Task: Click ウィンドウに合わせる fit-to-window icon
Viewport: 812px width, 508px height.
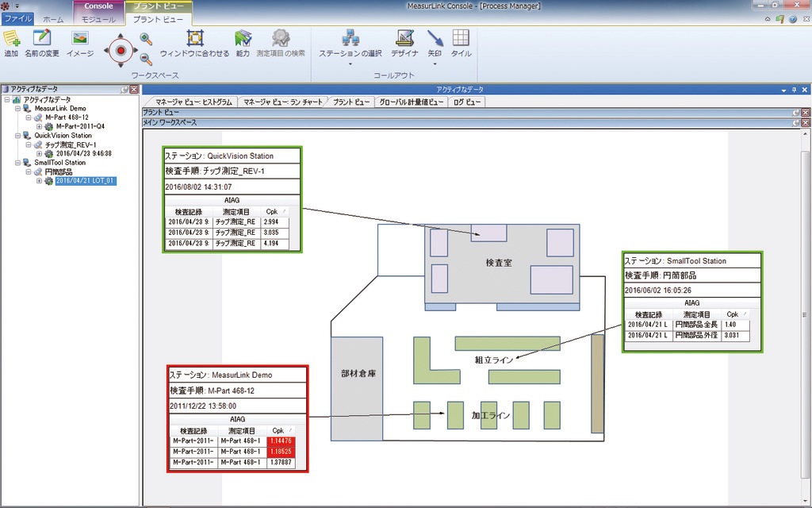Action: click(195, 38)
